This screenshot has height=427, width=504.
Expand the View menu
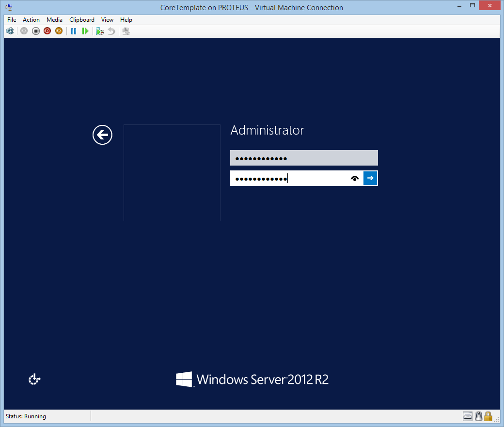[x=107, y=20]
